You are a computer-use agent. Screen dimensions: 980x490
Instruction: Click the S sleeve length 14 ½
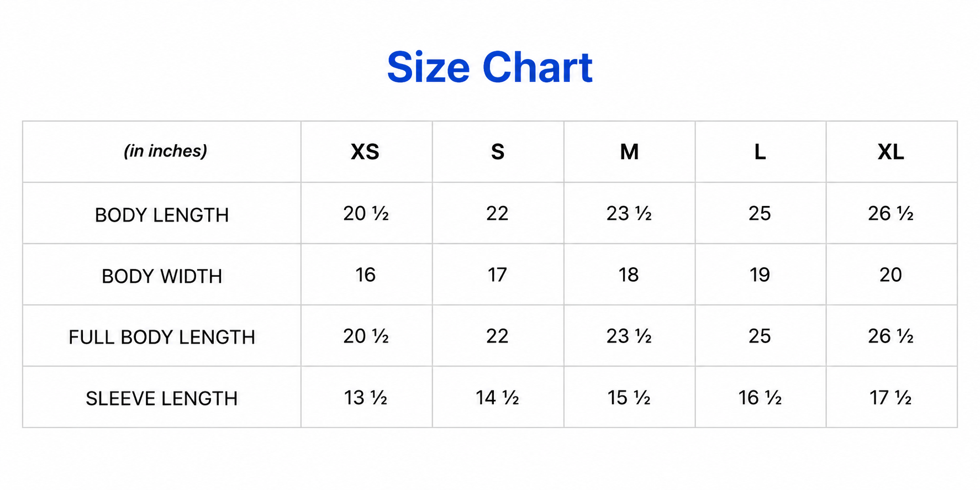tap(497, 398)
